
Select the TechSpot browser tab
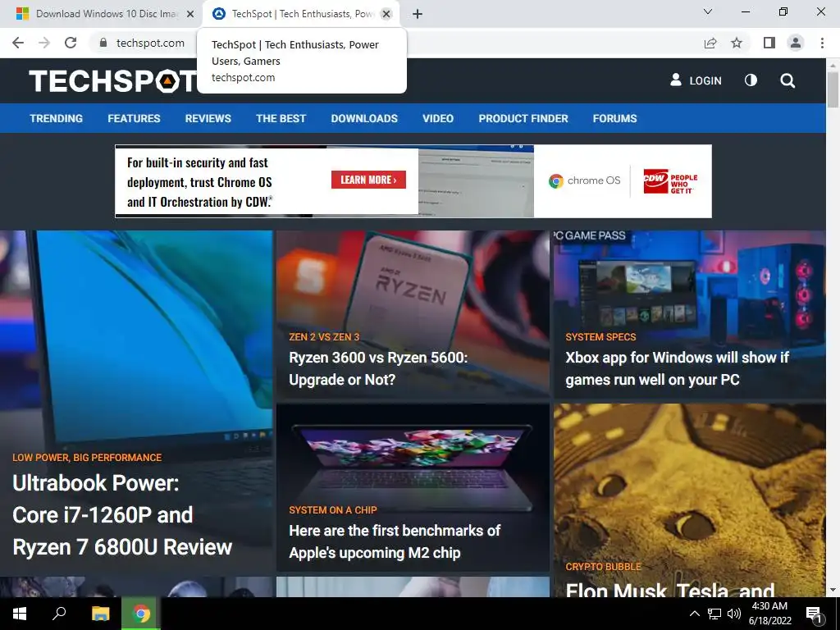click(302, 14)
